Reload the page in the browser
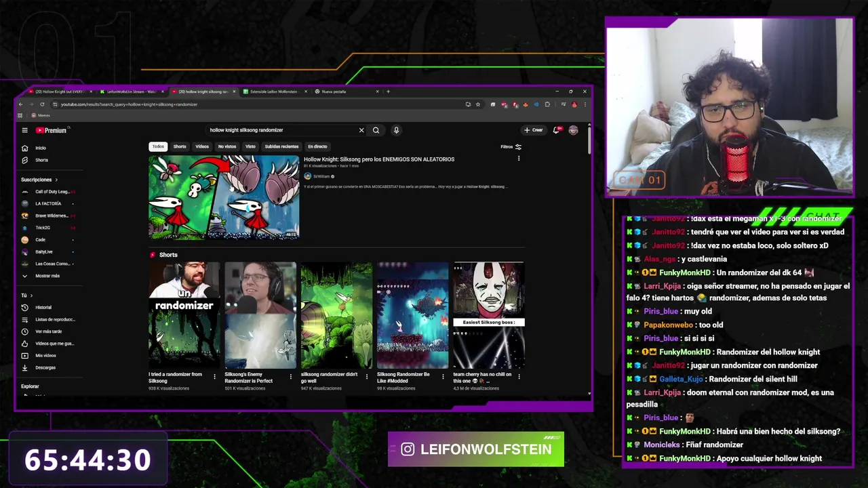The height and width of the screenshot is (488, 868). point(42,104)
